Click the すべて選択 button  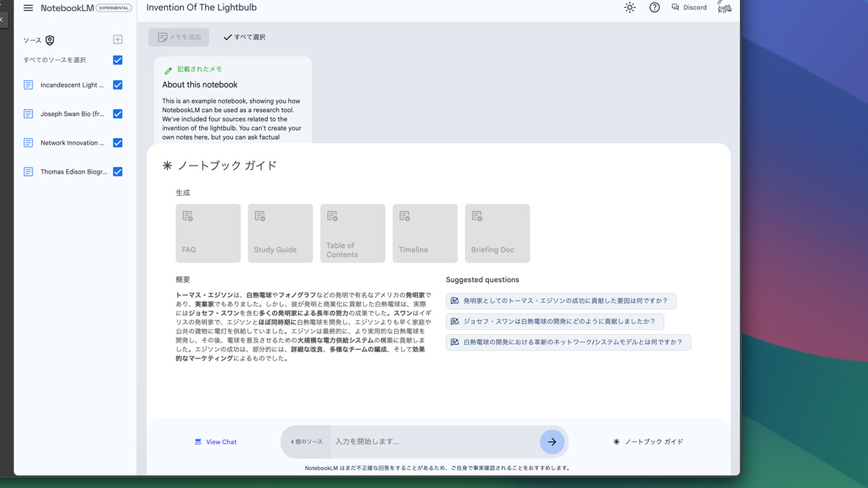pos(244,37)
